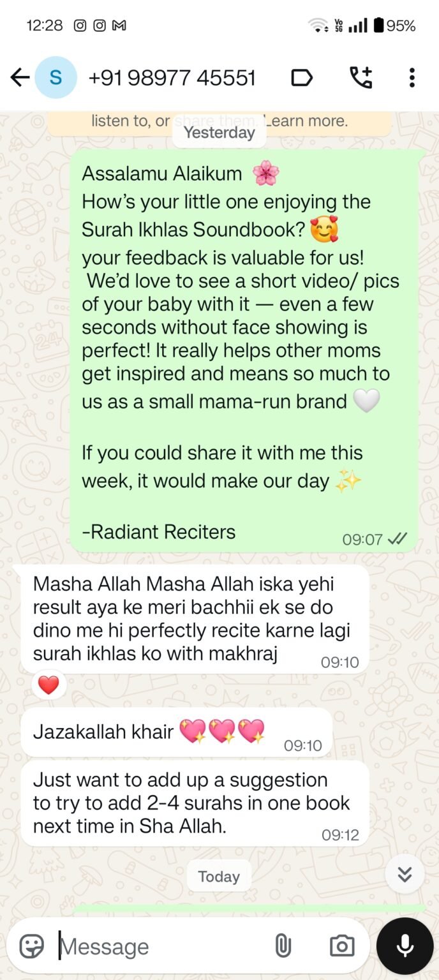Tap the back arrow to leave chat

click(x=20, y=78)
